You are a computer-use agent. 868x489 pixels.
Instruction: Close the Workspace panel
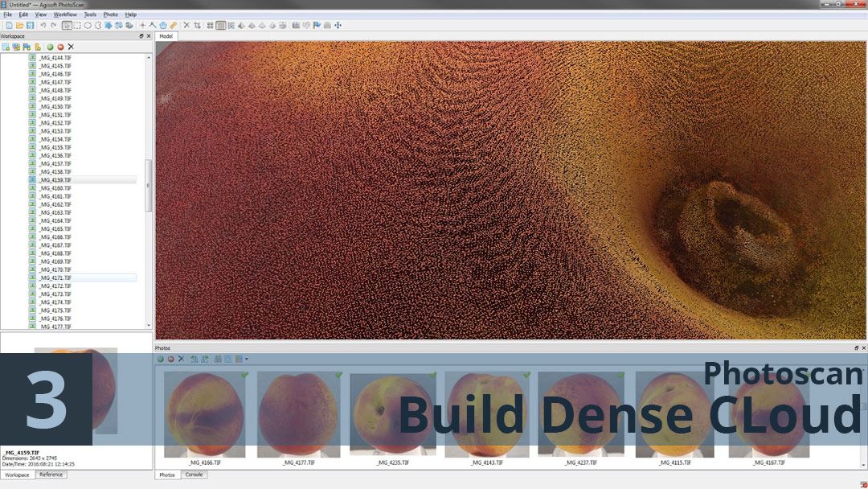click(x=149, y=36)
